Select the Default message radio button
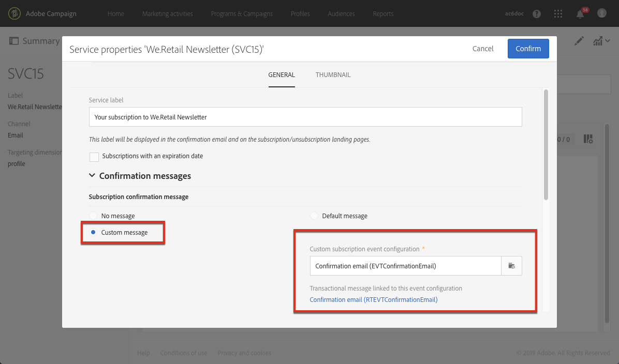 (314, 216)
